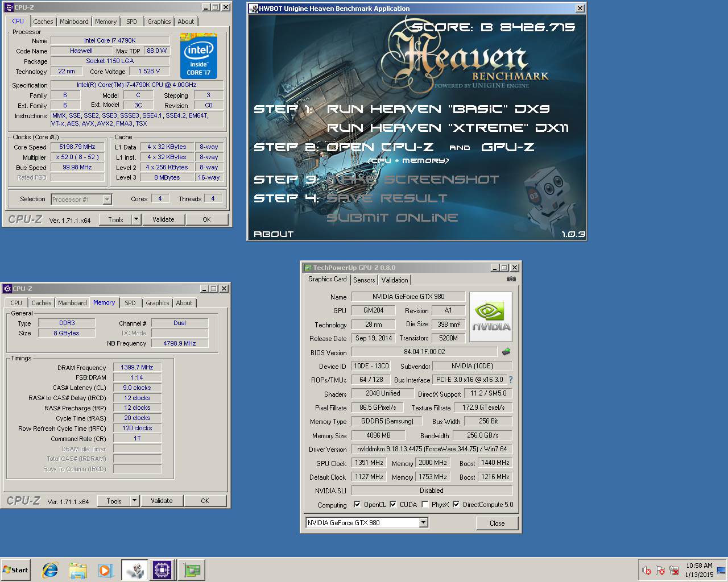Click the BIOS Version field 84.04.1F.00.02
This screenshot has height=582, width=728.
424,352
